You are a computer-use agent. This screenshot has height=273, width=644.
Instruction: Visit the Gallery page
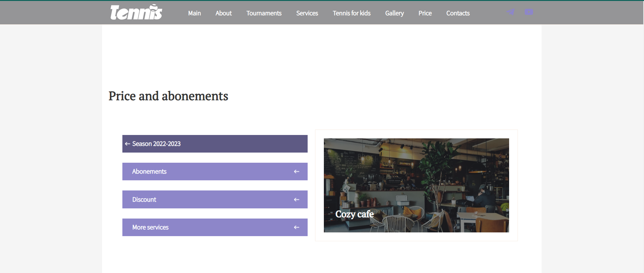click(394, 13)
